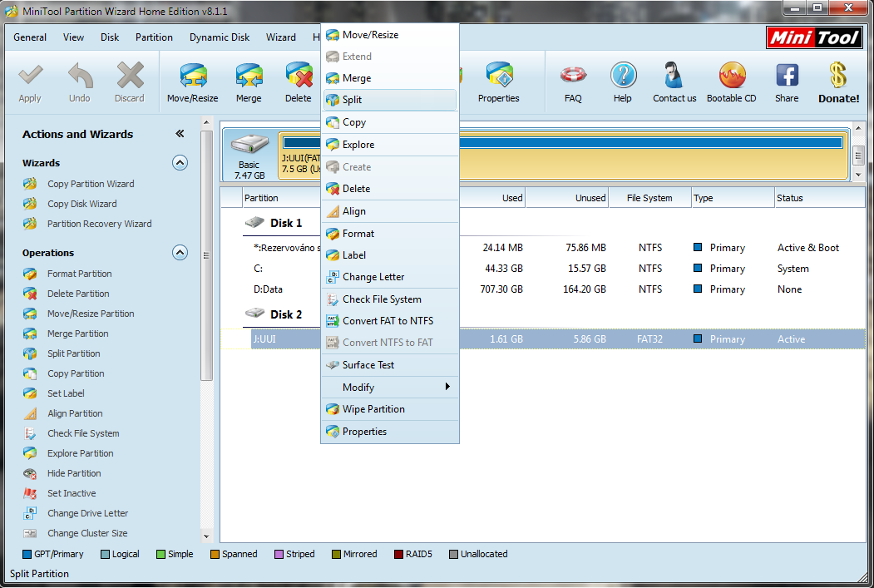Choose Copy in the context menu
874x588 pixels.
pyautogui.click(x=390, y=122)
